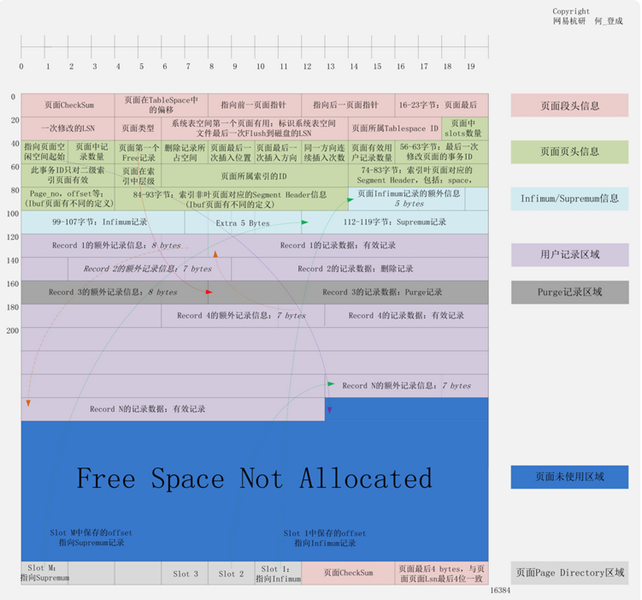642x600 pixels.
Task: Click the Slot 1: 指向Infimum cell
Action: click(x=278, y=573)
